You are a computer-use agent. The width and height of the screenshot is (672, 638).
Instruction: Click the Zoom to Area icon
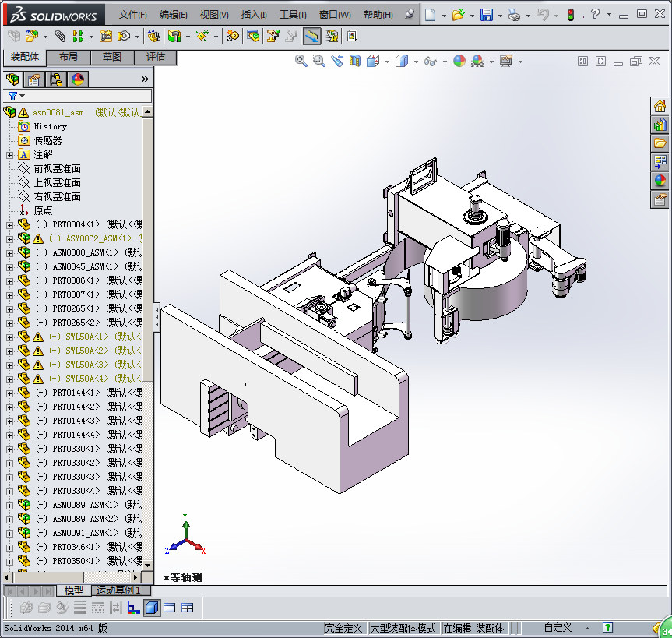pyautogui.click(x=318, y=61)
